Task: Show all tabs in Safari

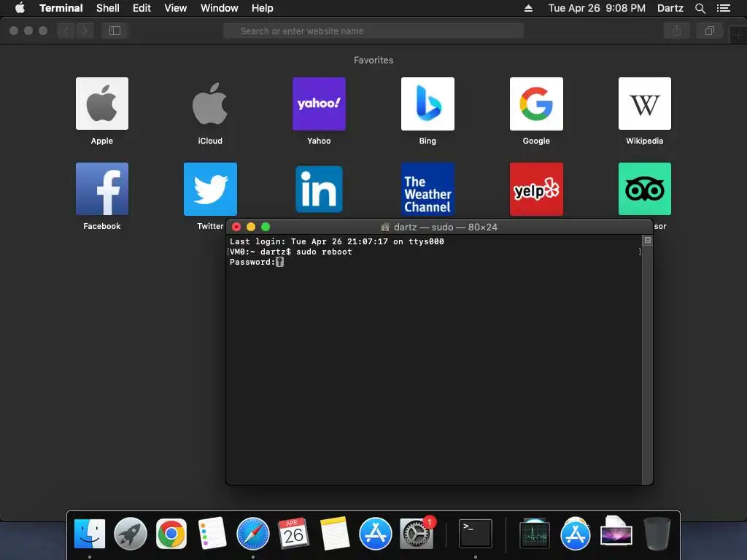Action: click(x=709, y=31)
